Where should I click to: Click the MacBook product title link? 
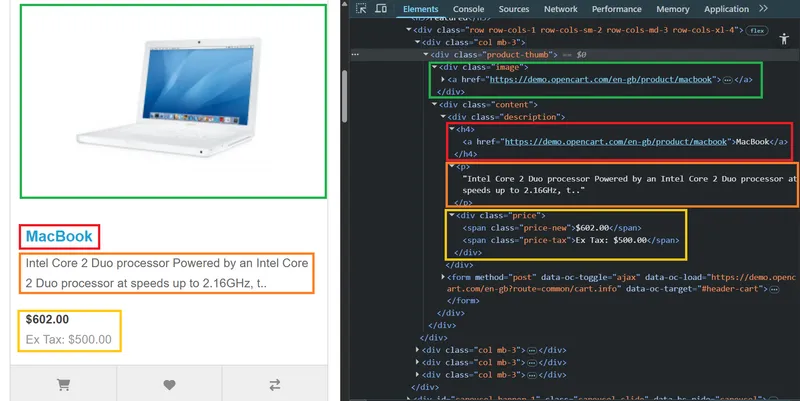[x=59, y=236]
